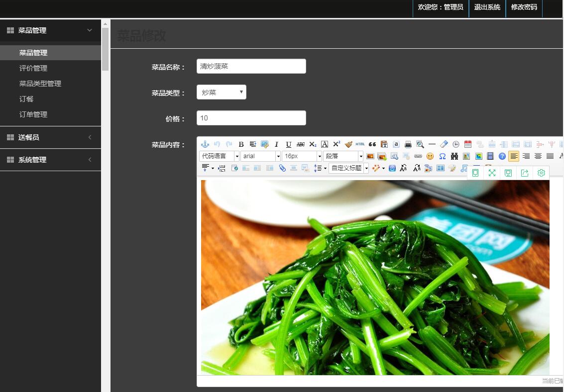
Task: Open the 菜品类型 dropdown showing 炒菜
Action: tap(222, 92)
